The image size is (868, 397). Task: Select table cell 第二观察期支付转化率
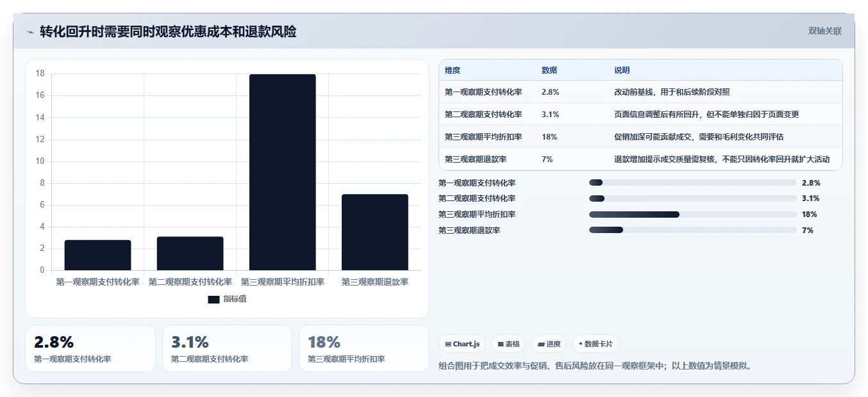point(483,115)
